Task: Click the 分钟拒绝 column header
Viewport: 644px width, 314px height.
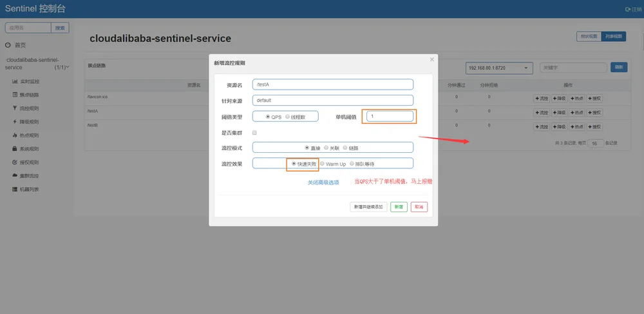Action: [489, 85]
